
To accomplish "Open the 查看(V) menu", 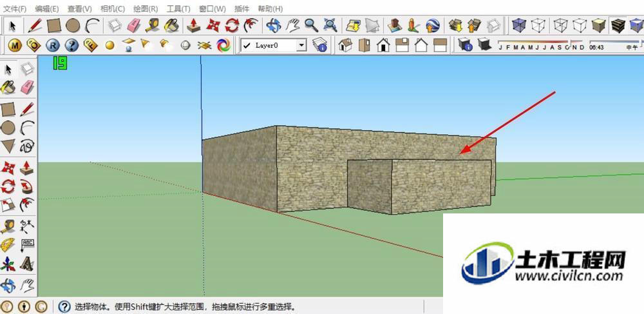I will [x=80, y=8].
